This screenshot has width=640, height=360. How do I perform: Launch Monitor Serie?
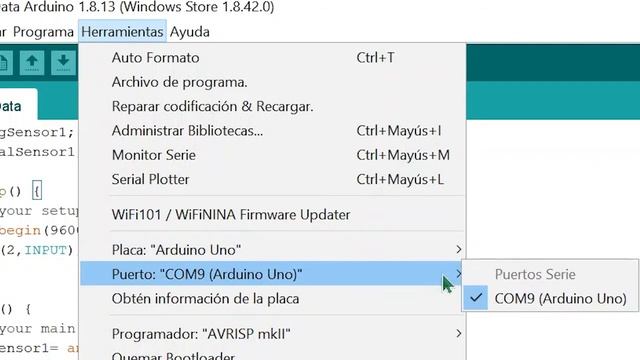click(273, 155)
